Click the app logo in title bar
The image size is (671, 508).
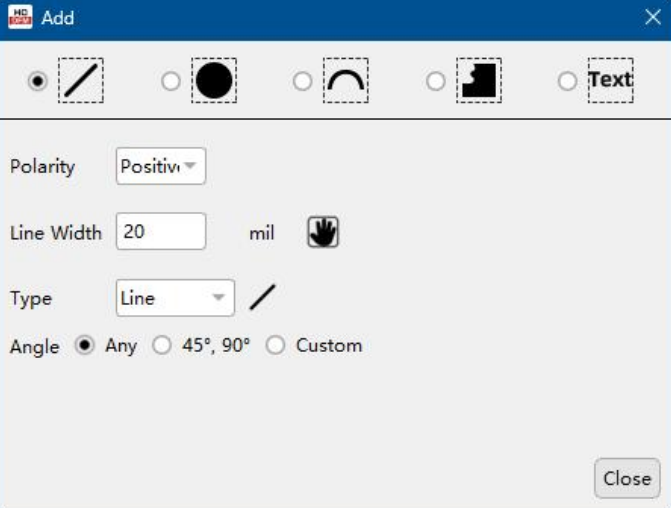(x=20, y=18)
